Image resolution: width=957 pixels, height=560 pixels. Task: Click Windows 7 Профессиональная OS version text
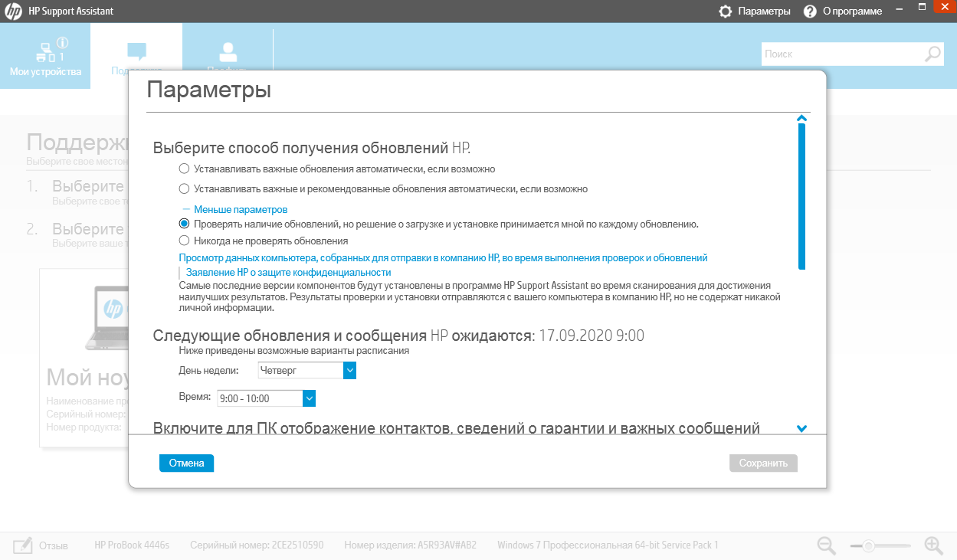coord(608,545)
